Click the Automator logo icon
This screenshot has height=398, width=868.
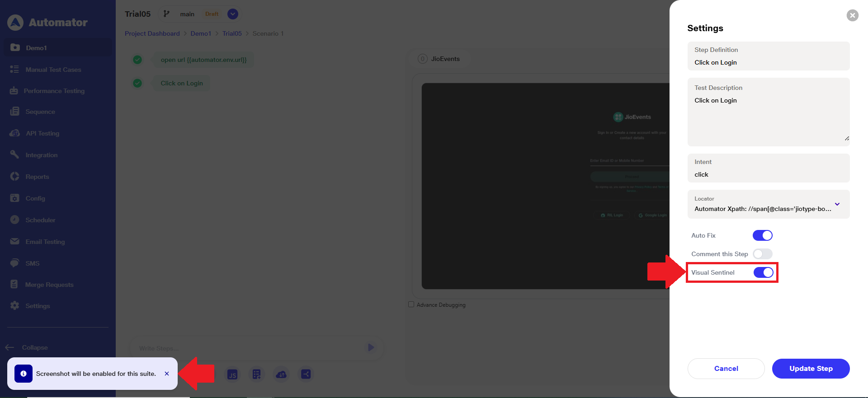pos(15,23)
